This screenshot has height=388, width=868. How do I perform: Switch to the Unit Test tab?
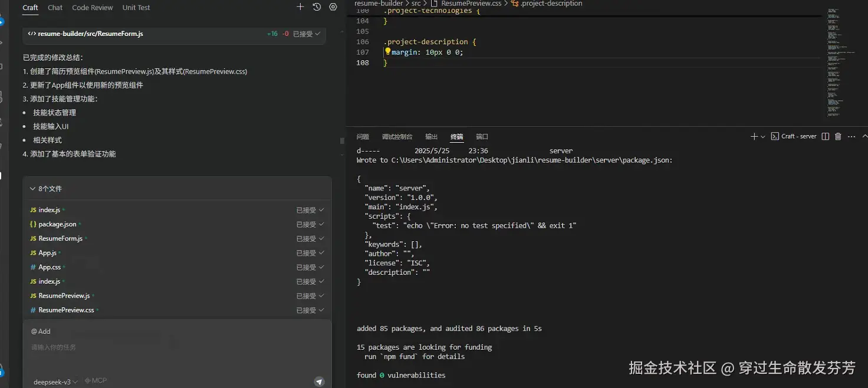136,8
